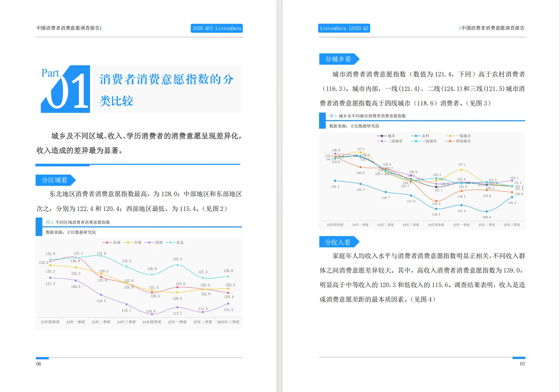Click the '分区域看' section label
This screenshot has height=392, width=560.
pos(55,180)
